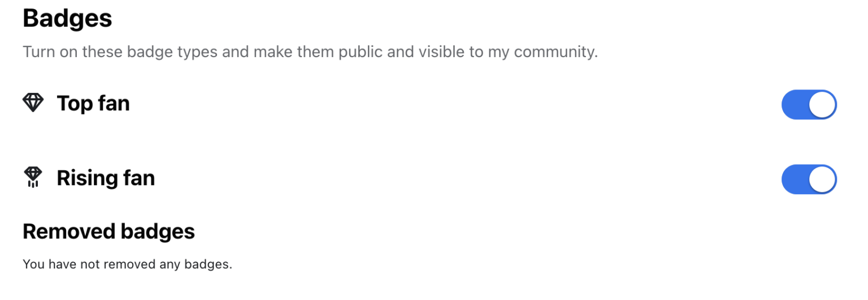Turn off the Top fan badge toggle

point(809,105)
